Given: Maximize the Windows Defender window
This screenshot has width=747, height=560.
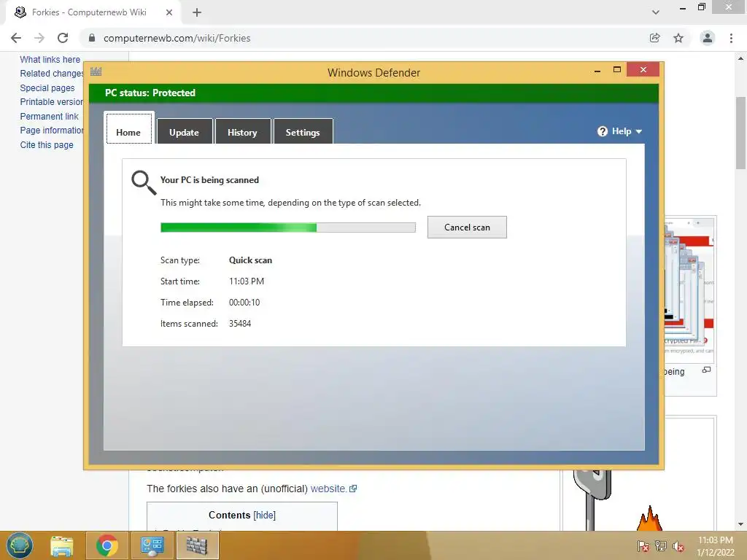Looking at the screenshot, I should tap(617, 70).
